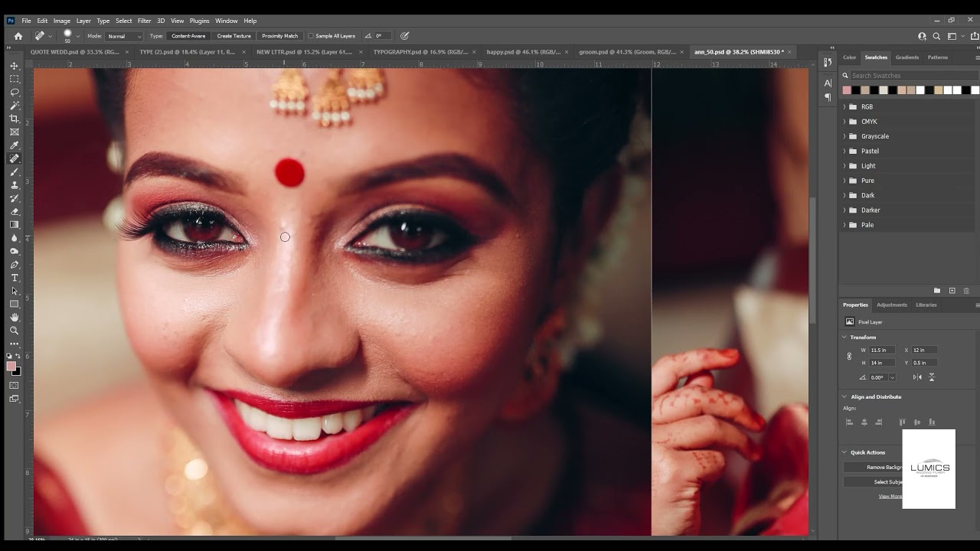Select the Crop tool
This screenshot has width=980, height=551.
pos(14,119)
